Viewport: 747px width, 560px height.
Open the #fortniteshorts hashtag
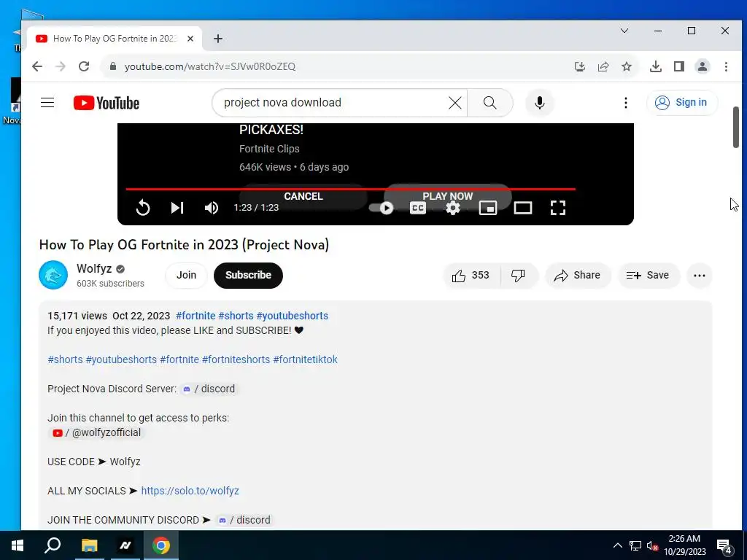[x=236, y=359]
